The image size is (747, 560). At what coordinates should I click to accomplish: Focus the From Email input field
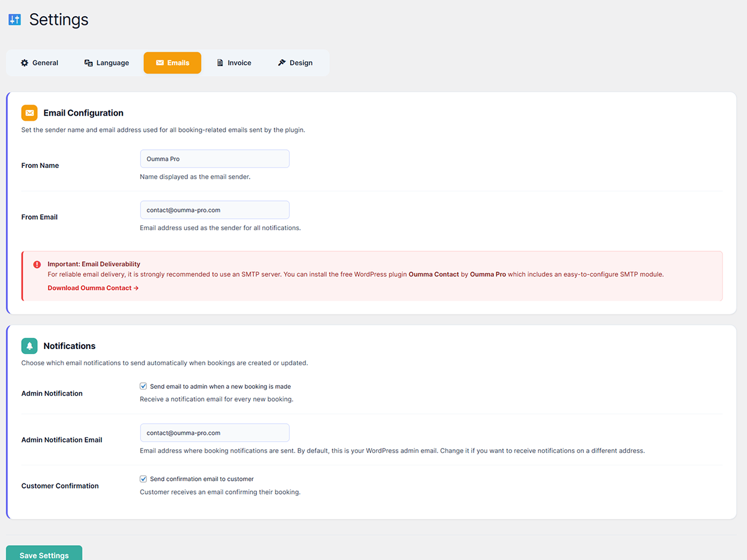point(215,210)
